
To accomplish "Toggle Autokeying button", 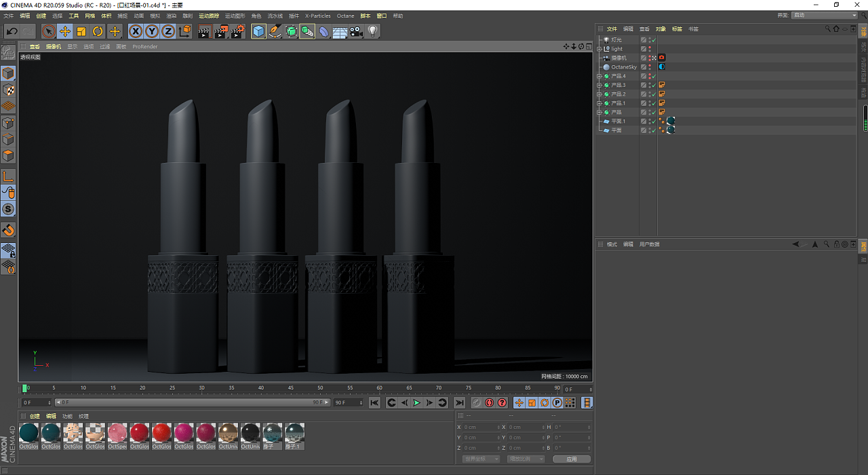I will [490, 403].
